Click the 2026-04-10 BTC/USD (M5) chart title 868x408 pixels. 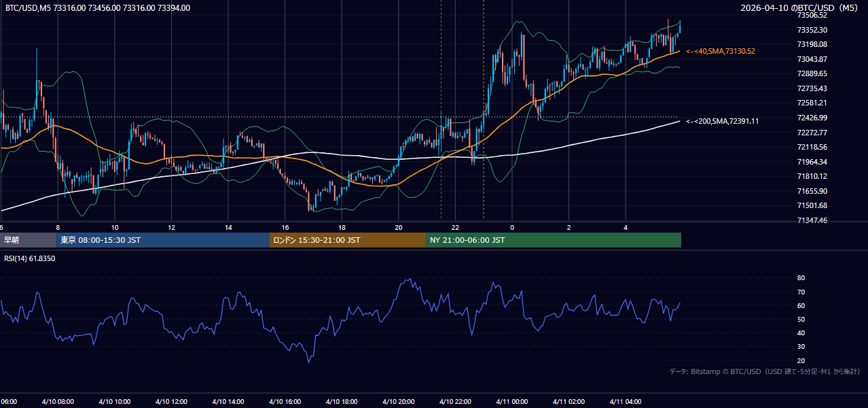tap(799, 8)
